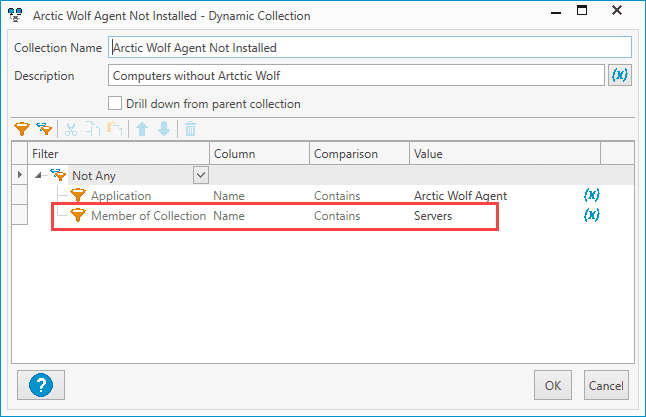Click the Paste clipboard toolbar icon
646x417 pixels.
click(115, 129)
